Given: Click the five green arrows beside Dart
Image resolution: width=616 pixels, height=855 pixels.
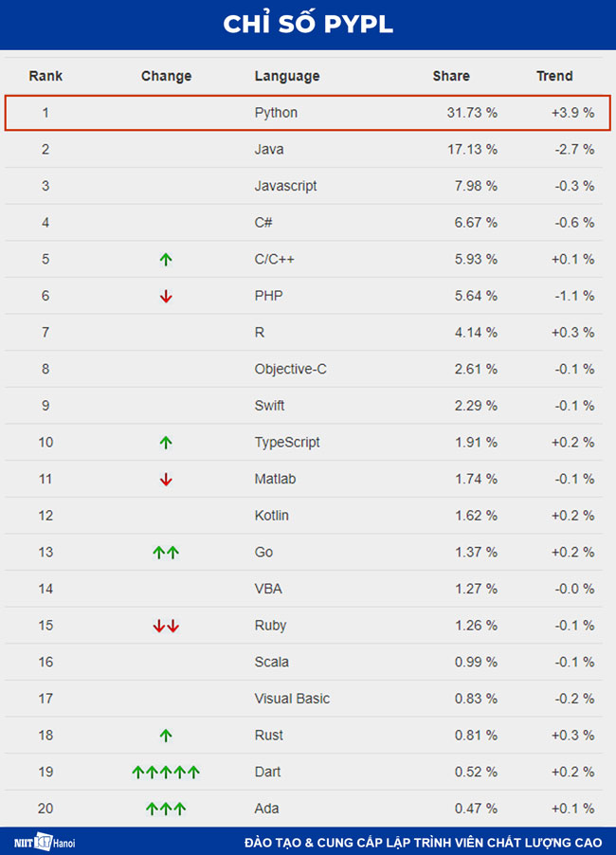Looking at the screenshot, I should 166,772.
